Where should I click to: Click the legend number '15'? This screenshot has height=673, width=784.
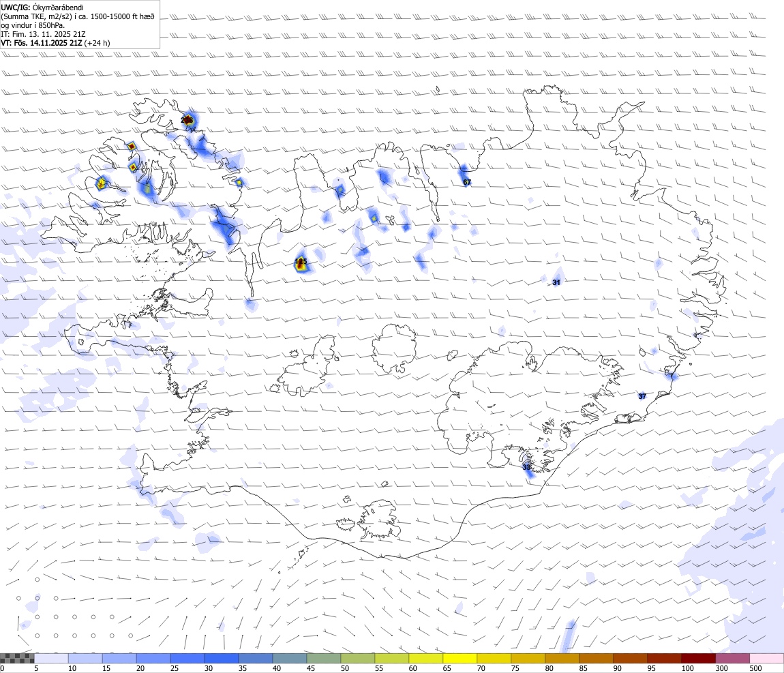coord(106,668)
